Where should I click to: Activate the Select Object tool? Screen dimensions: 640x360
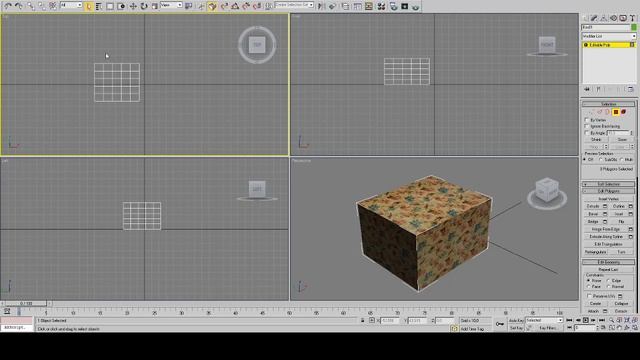(89, 6)
